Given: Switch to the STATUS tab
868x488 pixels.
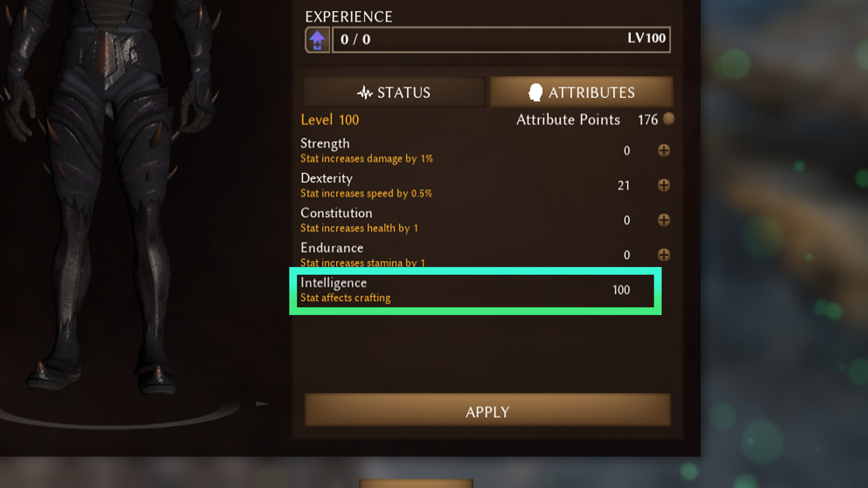Looking at the screenshot, I should [x=394, y=92].
